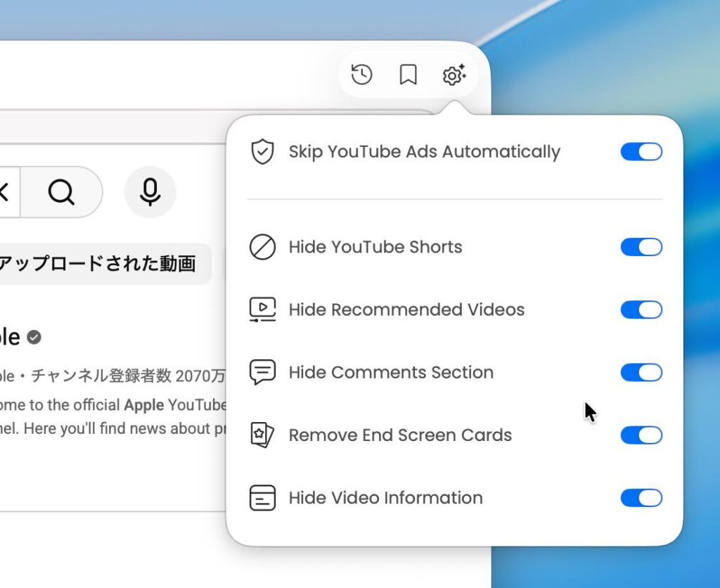Image resolution: width=720 pixels, height=588 pixels.
Task: Turn off Hide Comments Section switch
Action: tap(641, 373)
